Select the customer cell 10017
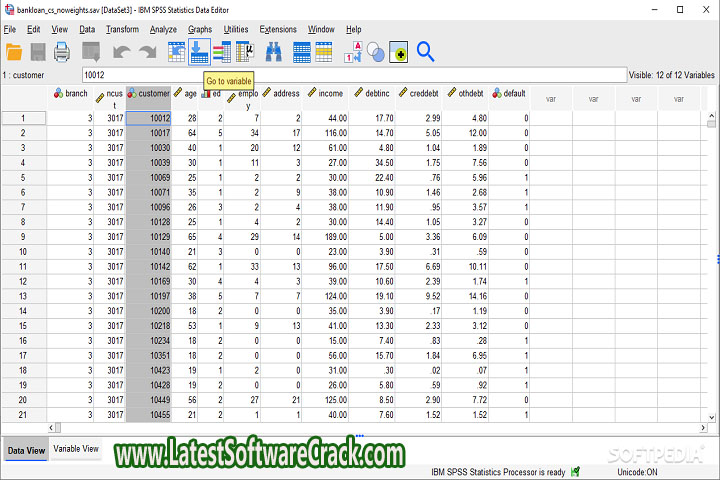 point(148,133)
